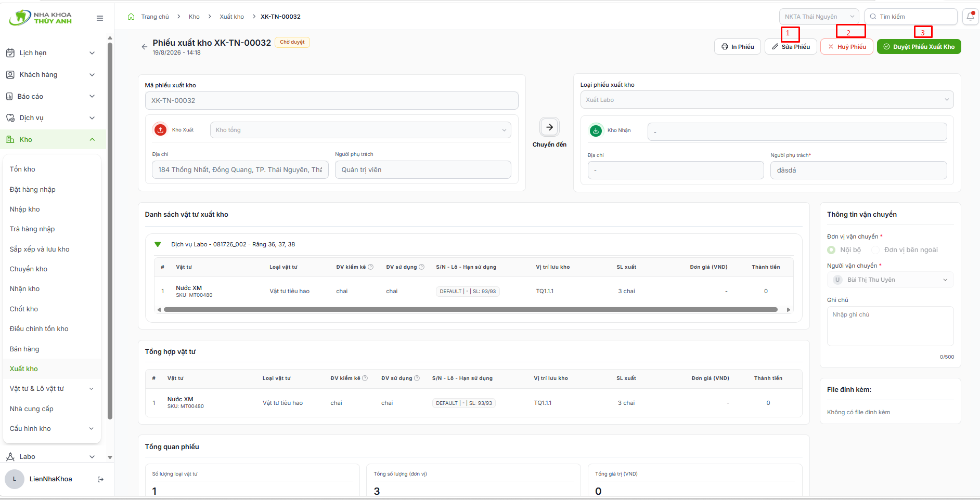The width and height of the screenshot is (980, 500).
Task: Open the Kho tổng warehouse dropdown
Action: 360,130
